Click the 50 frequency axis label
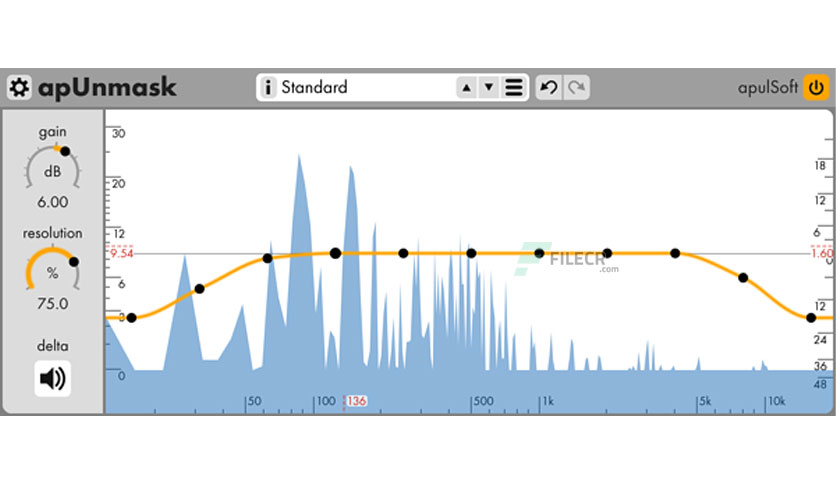The width and height of the screenshot is (836, 484). point(254,401)
